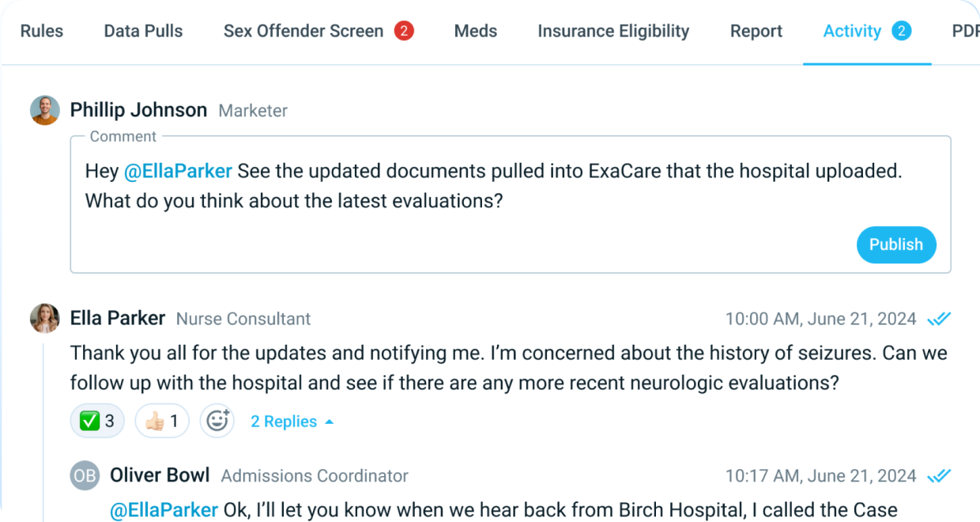Image resolution: width=980 pixels, height=522 pixels.
Task: Go to the Meds tab
Action: point(476,32)
